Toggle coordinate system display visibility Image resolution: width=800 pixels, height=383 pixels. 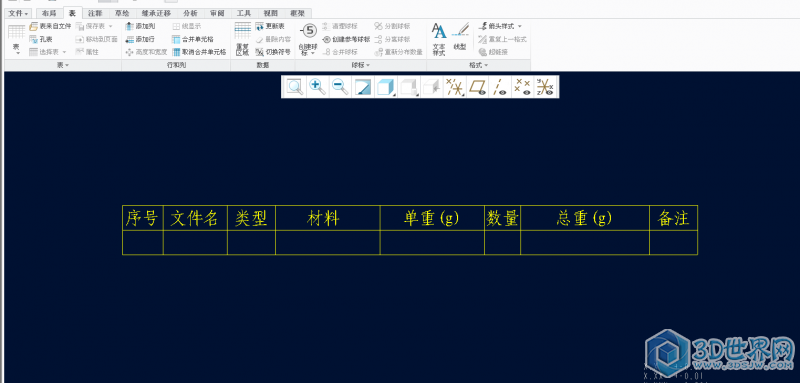(x=545, y=87)
